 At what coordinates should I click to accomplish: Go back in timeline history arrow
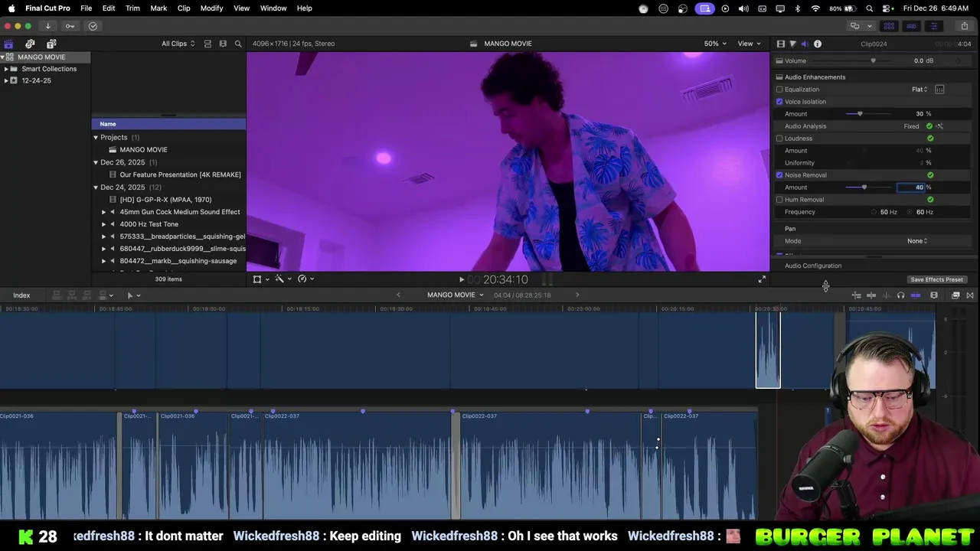398,295
